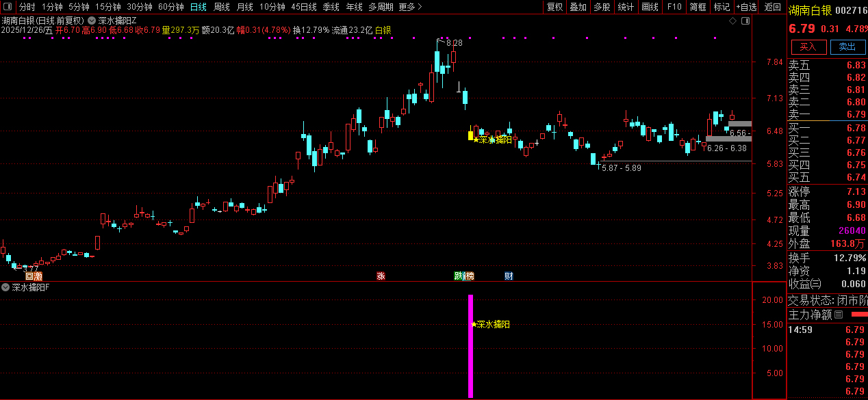Click the diamond marker icon above chart
Viewport: 868px width, 400px height.
pyautogui.click(x=733, y=21)
